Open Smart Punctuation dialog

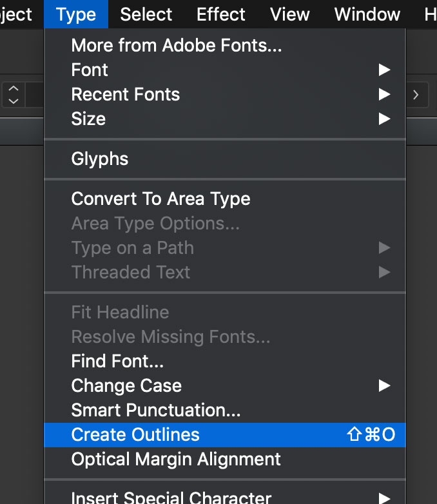(155, 410)
